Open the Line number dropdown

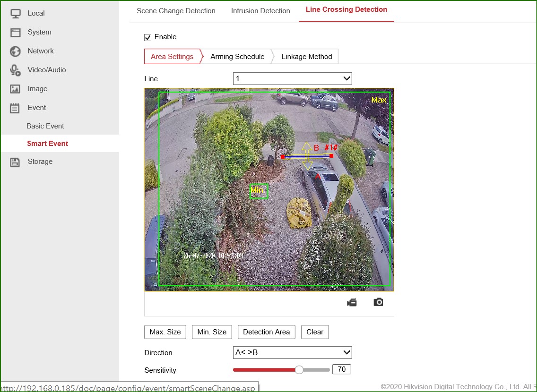[292, 78]
